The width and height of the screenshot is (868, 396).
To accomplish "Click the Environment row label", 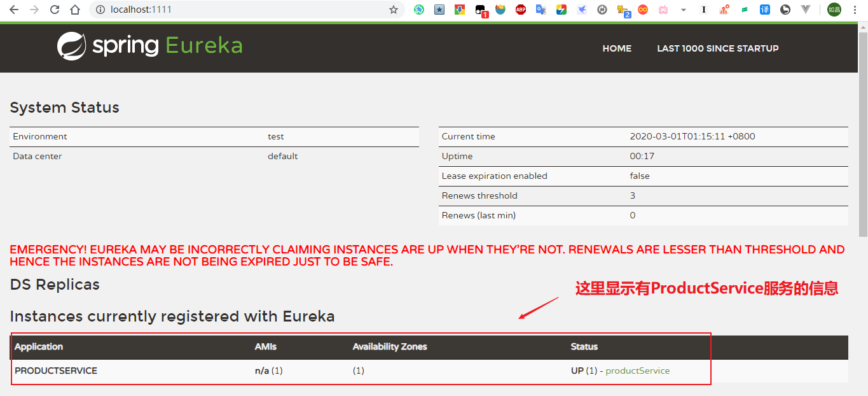I will pyautogui.click(x=40, y=136).
